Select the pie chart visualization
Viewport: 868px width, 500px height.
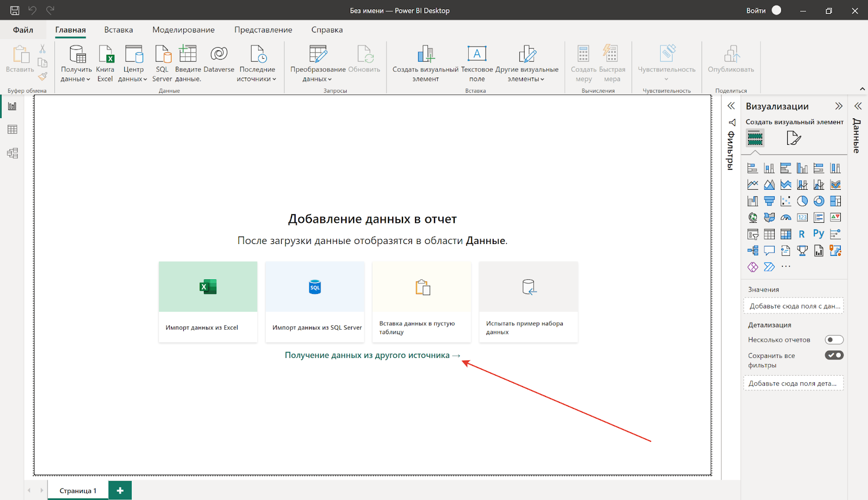coord(802,201)
